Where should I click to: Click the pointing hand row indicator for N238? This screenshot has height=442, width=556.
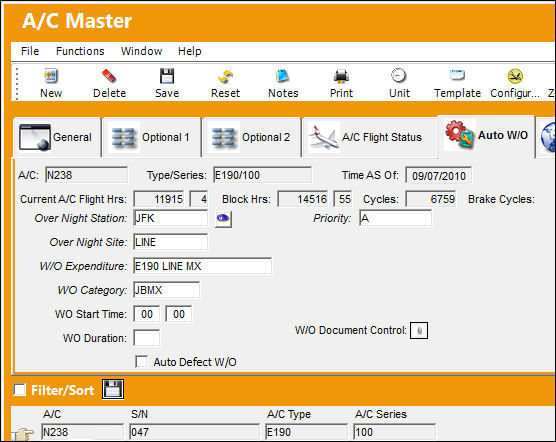(x=24, y=433)
